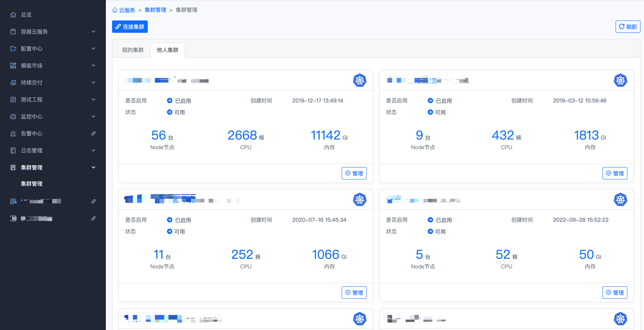This screenshot has height=330, width=644.
Task: Click the 集群管理 sidebar icon
Action: pos(13,168)
